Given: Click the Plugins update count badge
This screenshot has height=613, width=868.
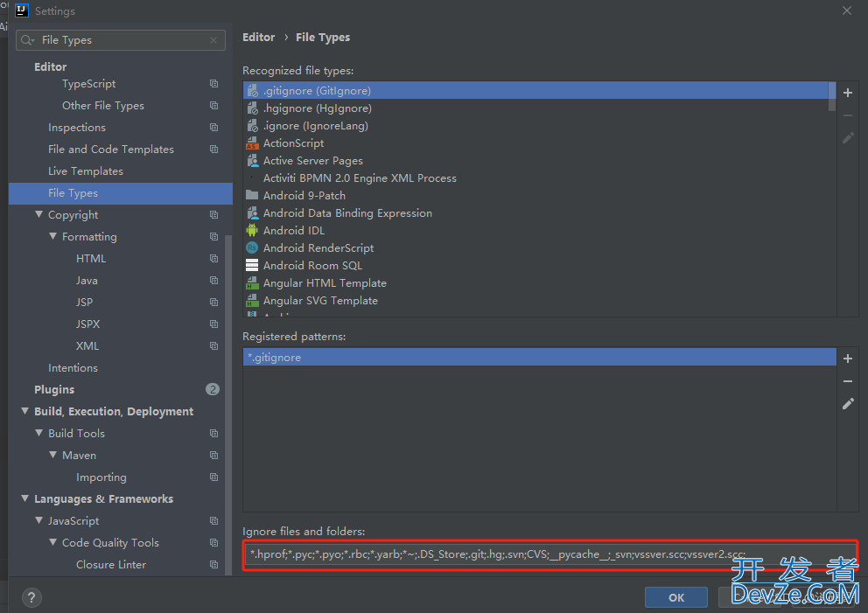Looking at the screenshot, I should point(213,389).
